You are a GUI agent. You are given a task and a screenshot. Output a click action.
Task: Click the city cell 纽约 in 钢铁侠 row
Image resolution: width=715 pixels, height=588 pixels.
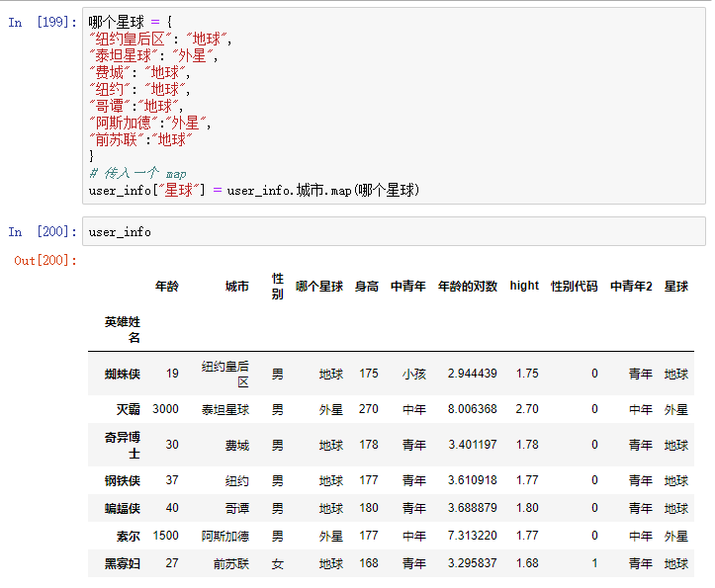coord(237,480)
